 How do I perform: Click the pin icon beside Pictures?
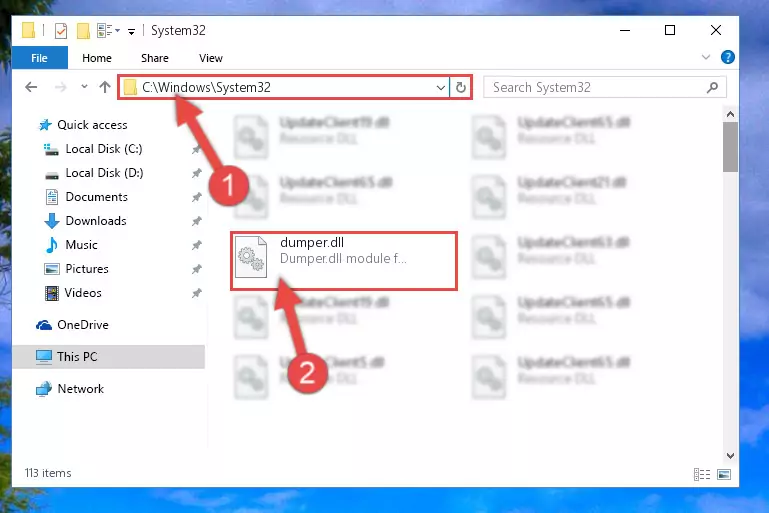coord(196,269)
